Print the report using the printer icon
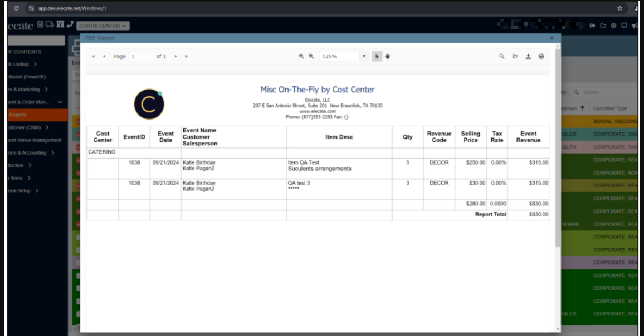Image resolution: width=644 pixels, height=336 pixels. pos(541,56)
